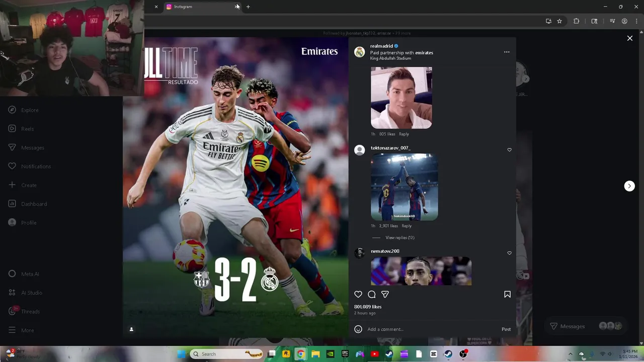Reply to the comment with 805 likes
Viewport: 644px width, 362px height.
[x=404, y=134]
